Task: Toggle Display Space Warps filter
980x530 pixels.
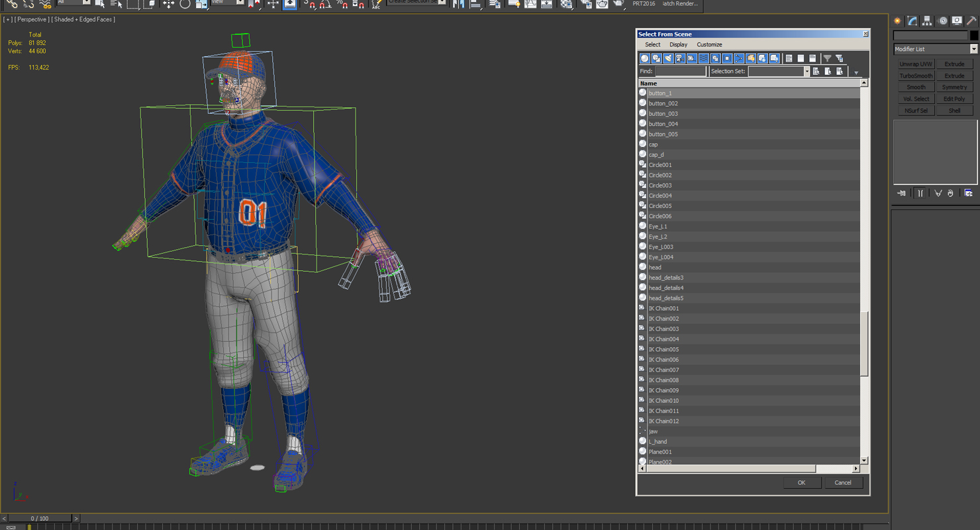Action: click(x=703, y=58)
